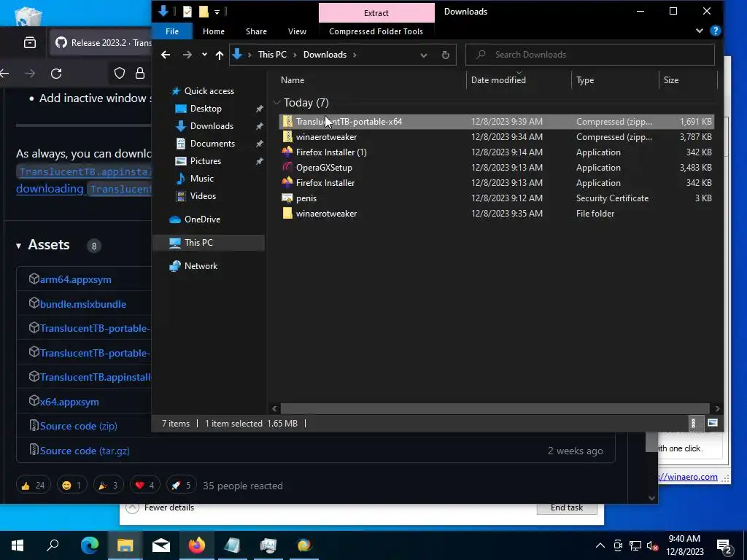React with heart on release
This screenshot has height=560, width=747.
(x=144, y=485)
